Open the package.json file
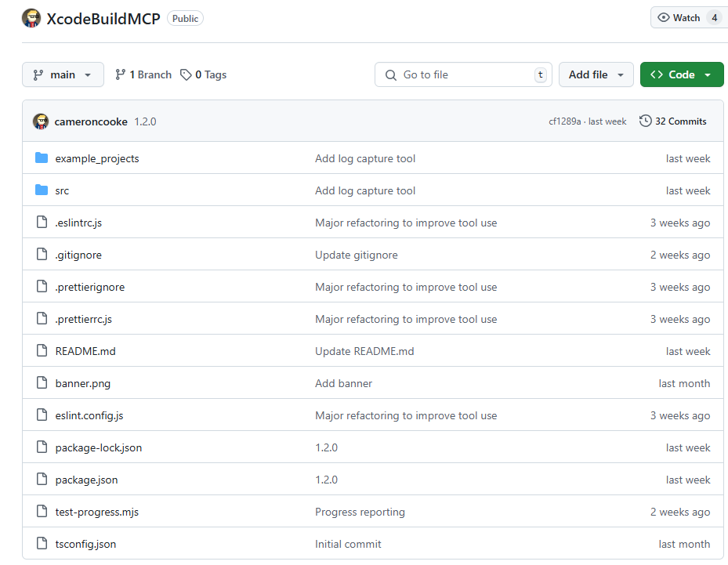The height and width of the screenshot is (565, 728). coord(86,480)
